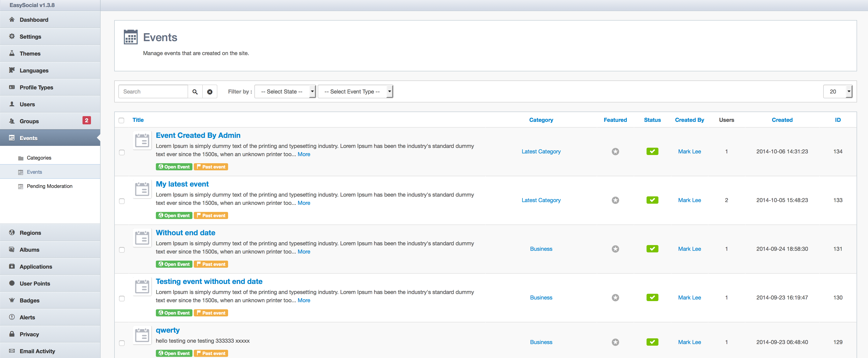Click the Settings gear icon in sidebar
Screen dimensions: 868x358
pos(12,36)
